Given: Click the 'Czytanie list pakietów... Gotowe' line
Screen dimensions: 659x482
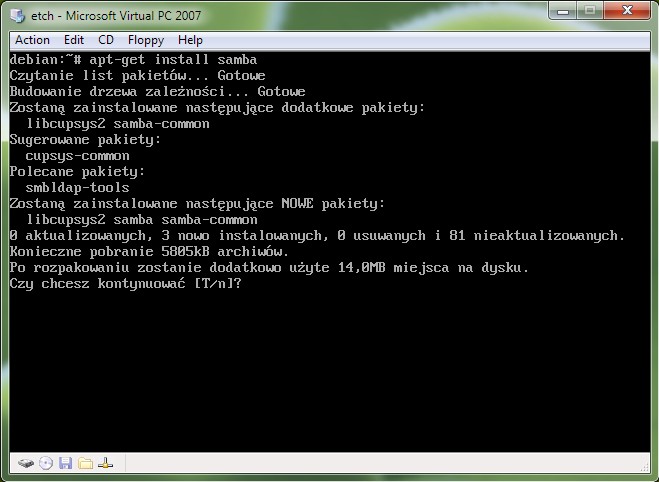Looking at the screenshot, I should tap(137, 76).
